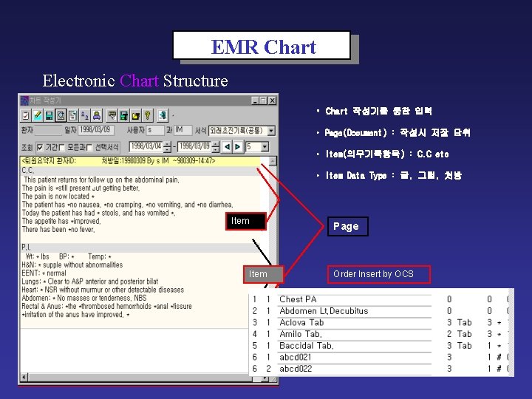532x399 pixels.
Task: Save the chart with the floppy disk icon
Action: tap(50, 116)
